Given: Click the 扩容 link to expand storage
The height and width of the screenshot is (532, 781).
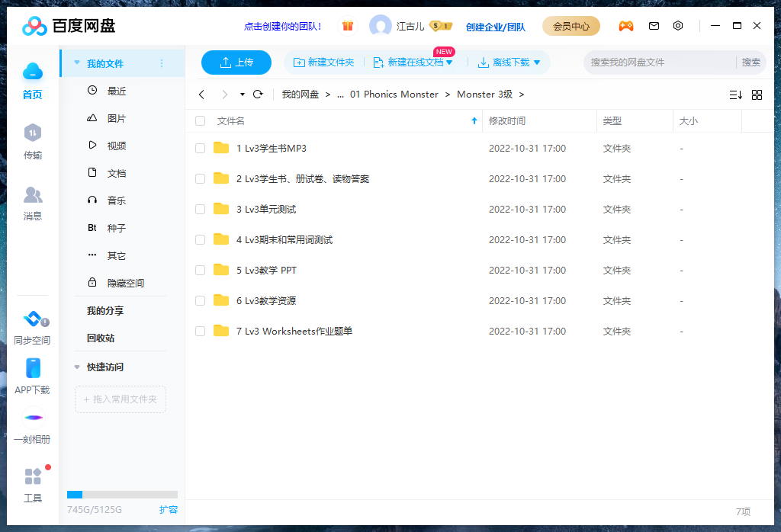Looking at the screenshot, I should 169,509.
